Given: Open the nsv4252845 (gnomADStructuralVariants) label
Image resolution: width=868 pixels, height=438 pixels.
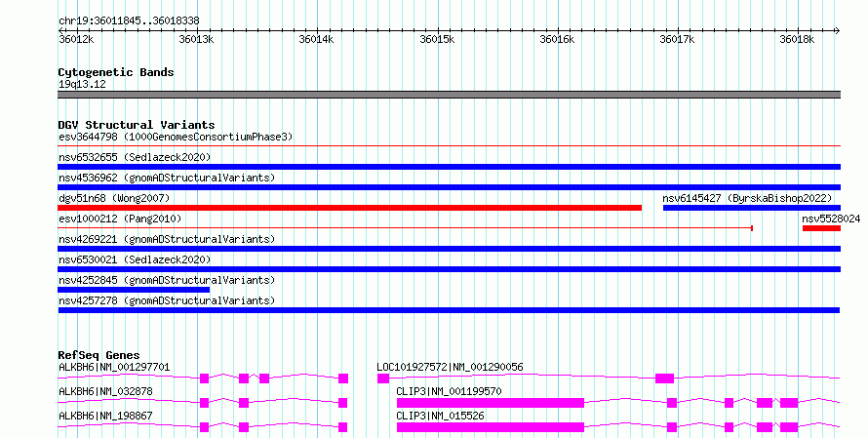Looking at the screenshot, I should (167, 280).
